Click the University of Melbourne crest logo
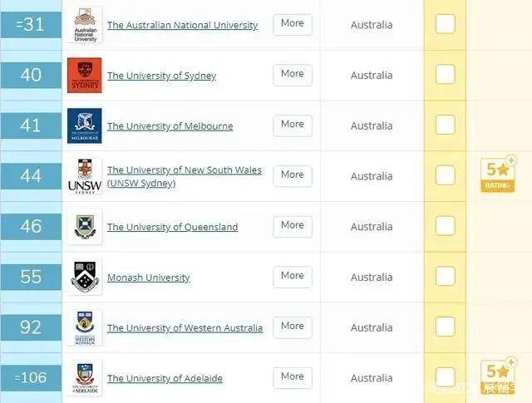 85,125
